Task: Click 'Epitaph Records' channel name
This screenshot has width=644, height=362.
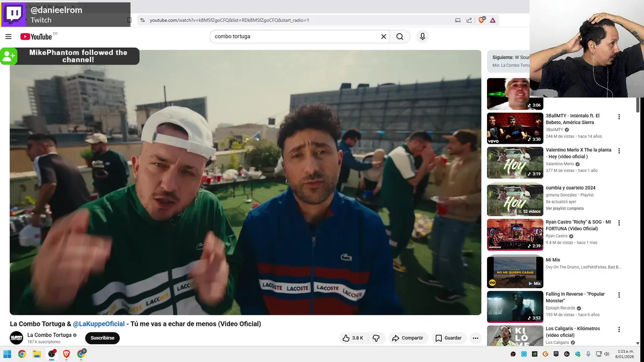Action: (560, 308)
